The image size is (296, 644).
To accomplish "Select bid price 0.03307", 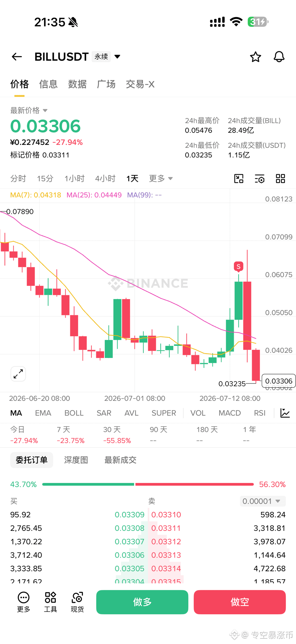I will 129,541.
